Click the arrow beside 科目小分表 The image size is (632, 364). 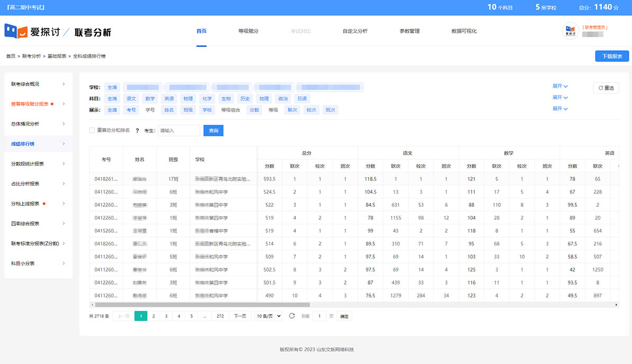64,263
